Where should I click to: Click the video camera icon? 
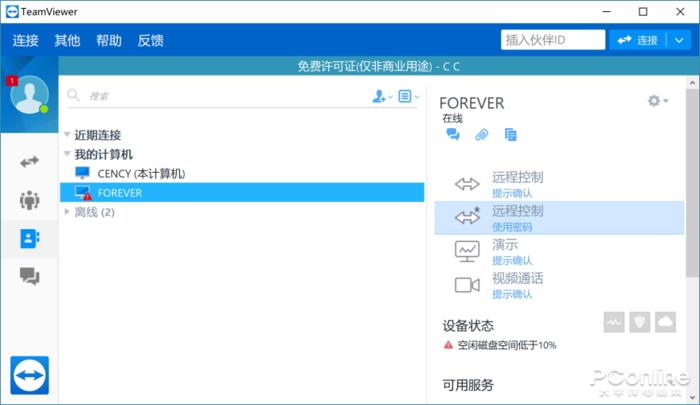pyautogui.click(x=467, y=285)
